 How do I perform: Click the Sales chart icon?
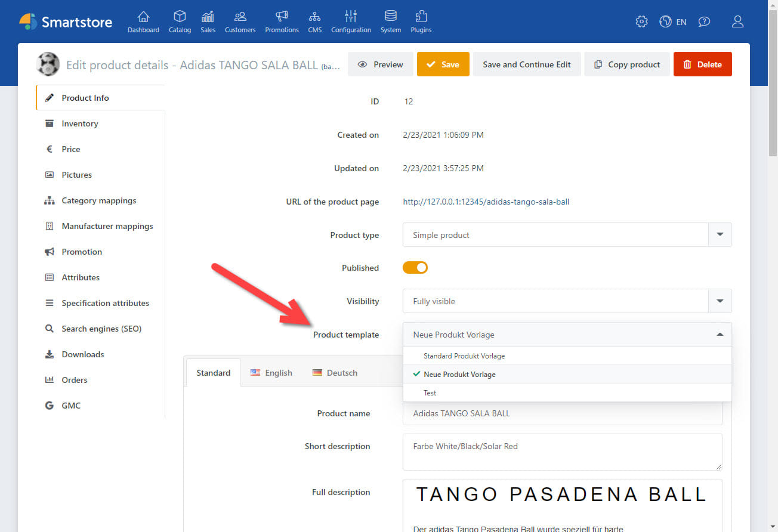[208, 17]
